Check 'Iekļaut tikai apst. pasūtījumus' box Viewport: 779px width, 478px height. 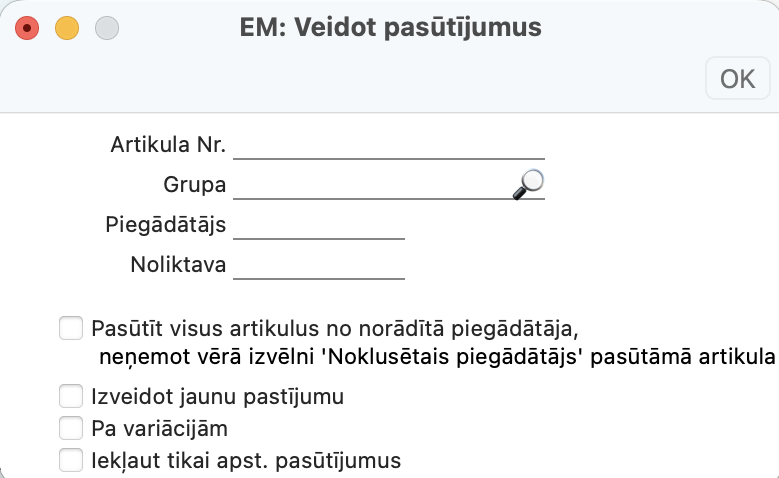pos(70,460)
